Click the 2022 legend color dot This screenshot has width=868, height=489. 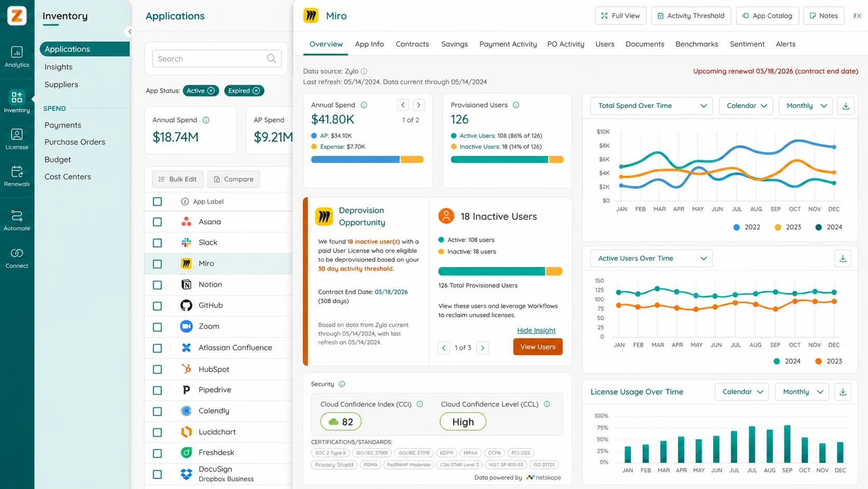tap(737, 227)
